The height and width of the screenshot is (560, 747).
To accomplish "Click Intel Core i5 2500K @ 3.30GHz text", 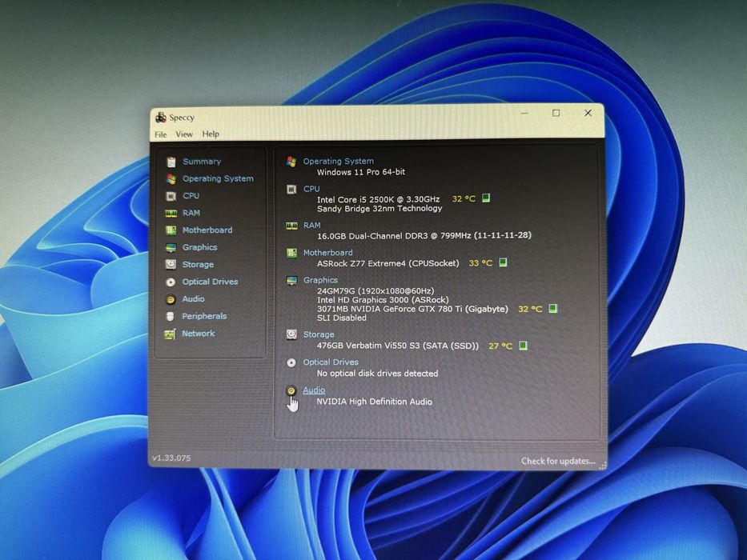I will (x=378, y=199).
